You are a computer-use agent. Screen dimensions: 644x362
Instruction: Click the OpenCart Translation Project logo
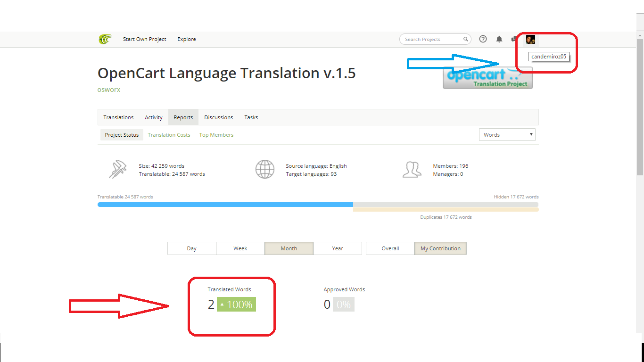pyautogui.click(x=487, y=78)
